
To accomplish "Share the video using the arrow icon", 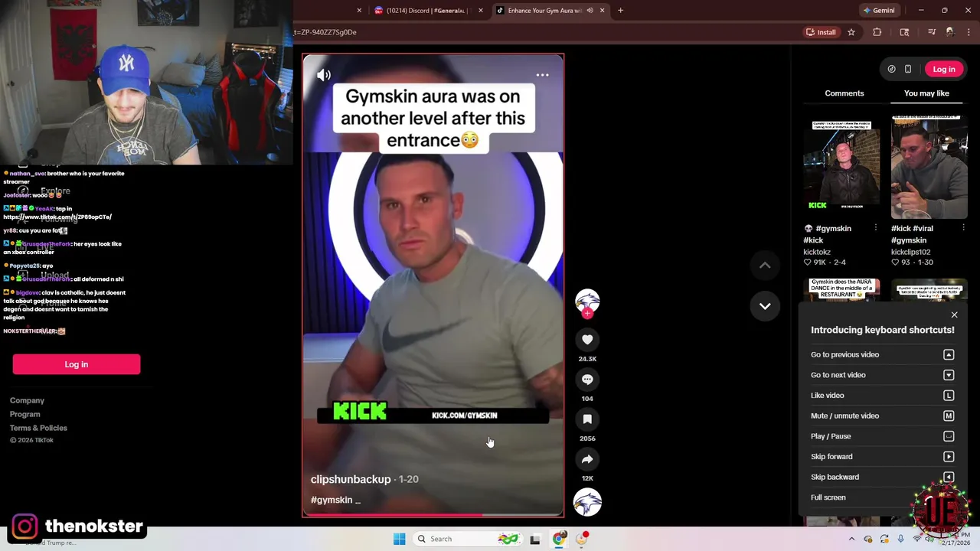I will pyautogui.click(x=587, y=459).
